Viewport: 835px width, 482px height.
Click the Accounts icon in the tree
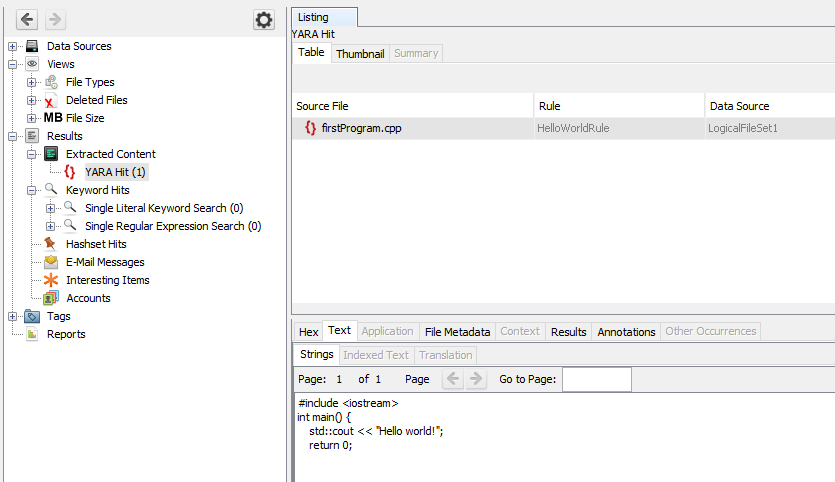[51, 298]
